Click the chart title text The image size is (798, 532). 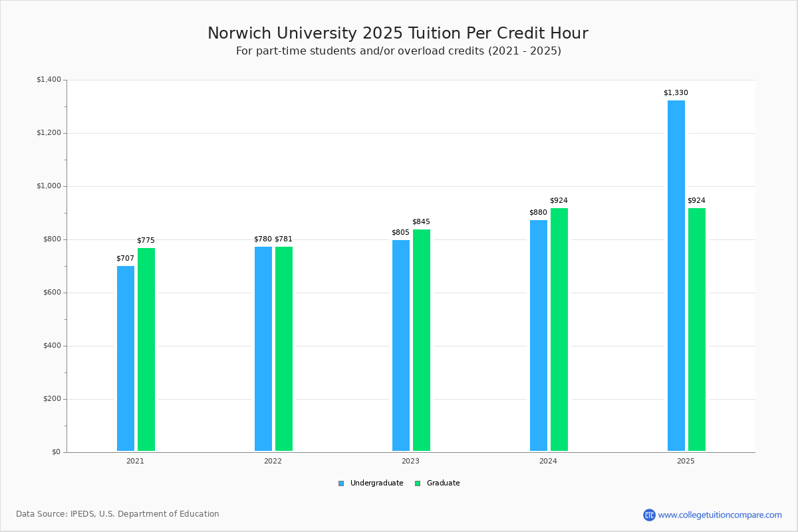398,33
